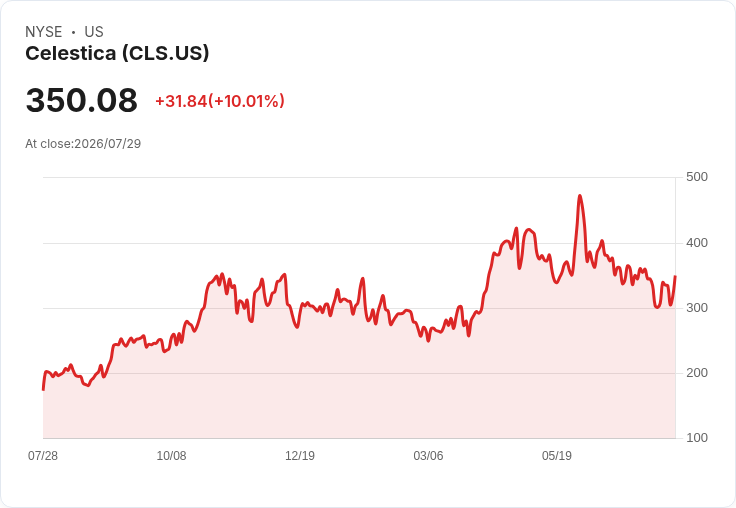Click the At close 2026/07/29 timestamp

coord(83,143)
